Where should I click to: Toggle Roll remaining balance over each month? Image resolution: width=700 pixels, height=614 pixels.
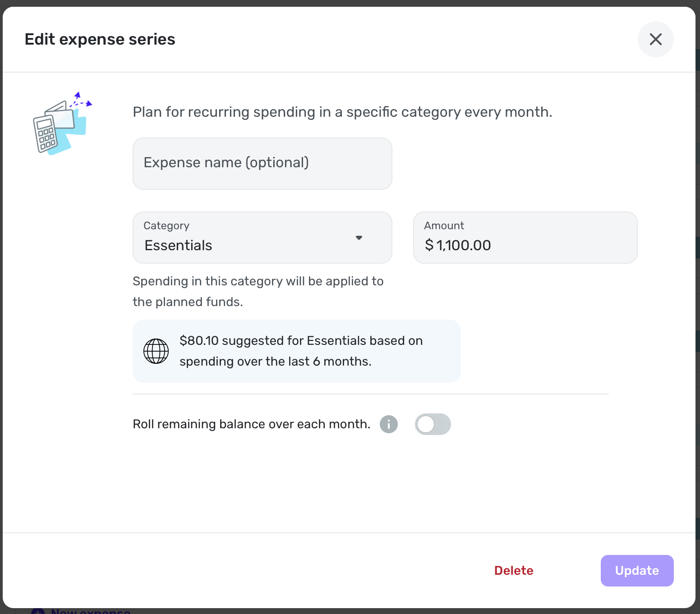point(433,424)
